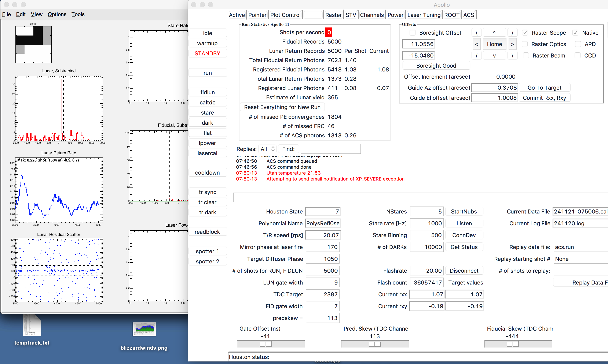Image resolution: width=608 pixels, height=364 pixels.
Task: Open File menu in plot window
Action: click(x=6, y=14)
